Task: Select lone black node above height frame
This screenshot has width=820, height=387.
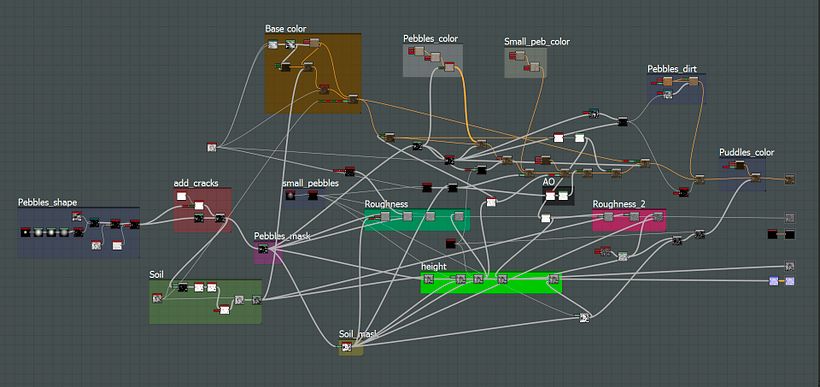Action: point(451,243)
